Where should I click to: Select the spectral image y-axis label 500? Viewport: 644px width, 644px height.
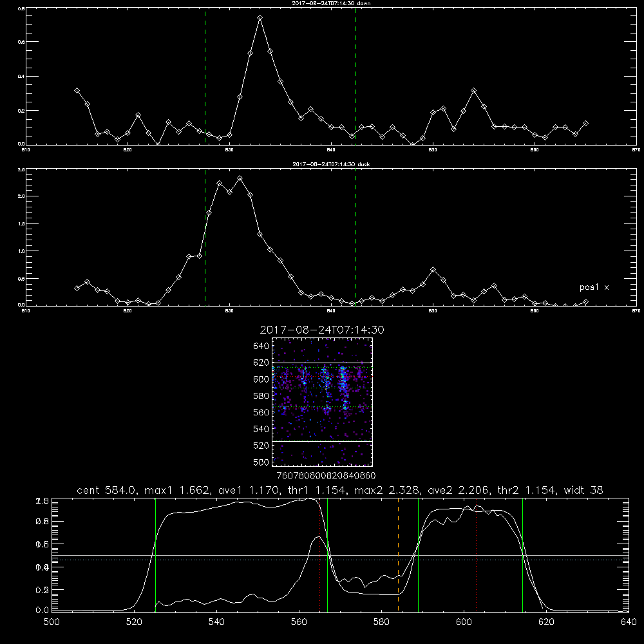click(261, 462)
